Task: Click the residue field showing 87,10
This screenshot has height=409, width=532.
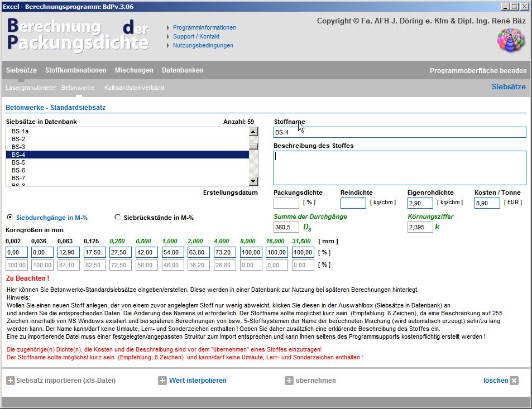Action: [69, 265]
